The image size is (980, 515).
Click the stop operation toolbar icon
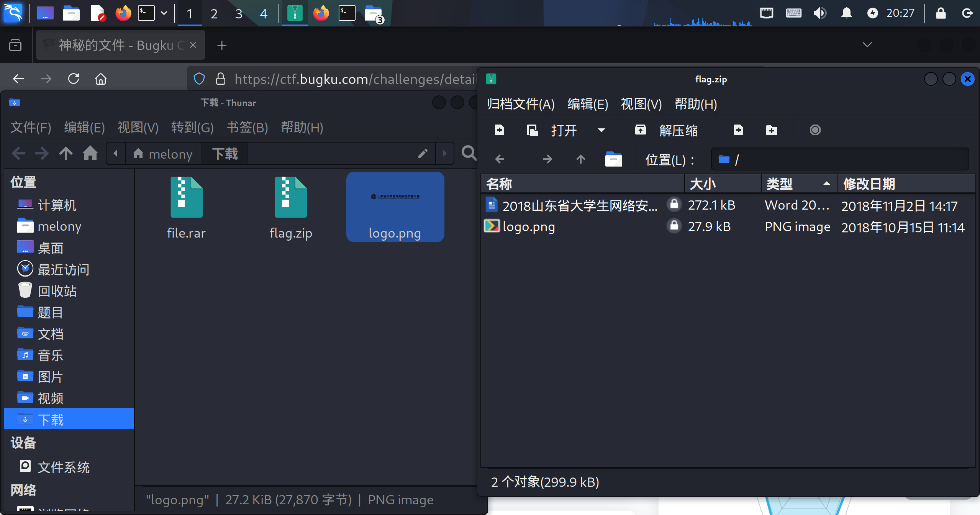(x=815, y=130)
